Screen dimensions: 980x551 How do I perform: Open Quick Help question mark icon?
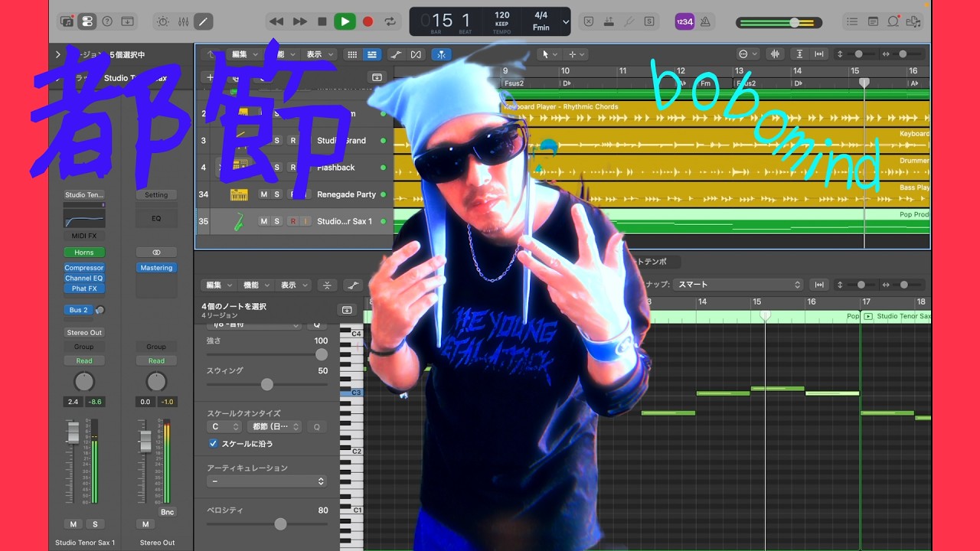point(107,21)
